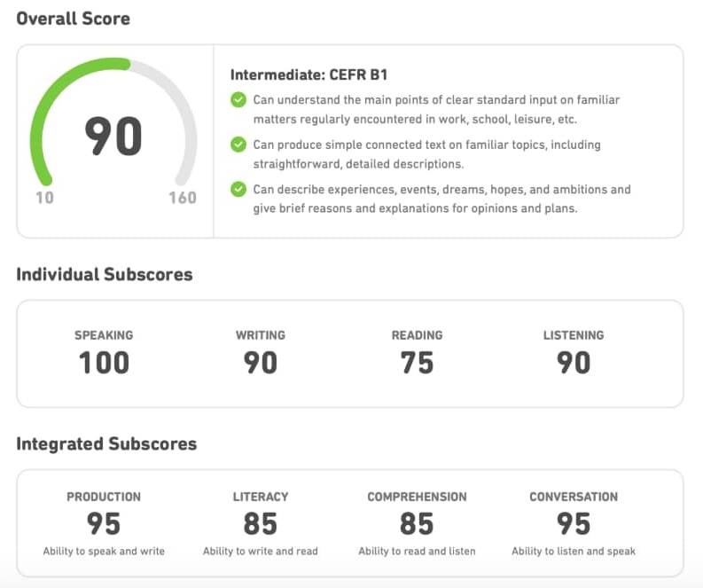Select the Conversation integrated subscore 95
Image resolution: width=703 pixels, height=588 pixels.
pos(574,523)
